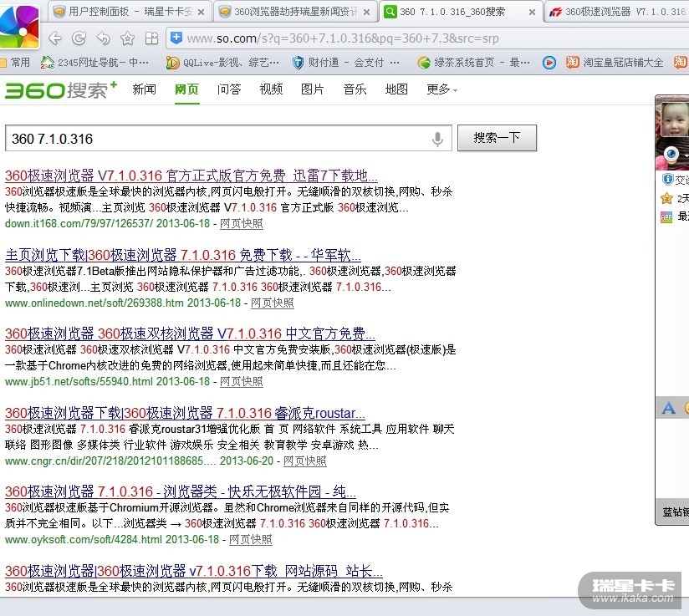Click the blue letter A font icon
Screen dimensions: 689x616
(x=668, y=408)
